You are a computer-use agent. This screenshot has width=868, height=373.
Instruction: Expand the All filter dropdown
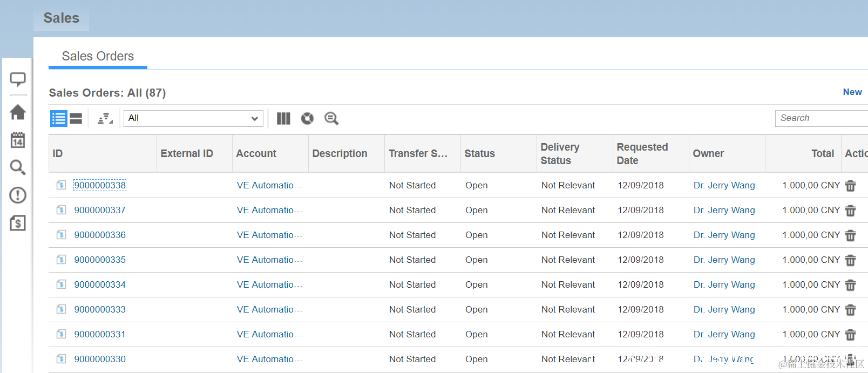(193, 118)
